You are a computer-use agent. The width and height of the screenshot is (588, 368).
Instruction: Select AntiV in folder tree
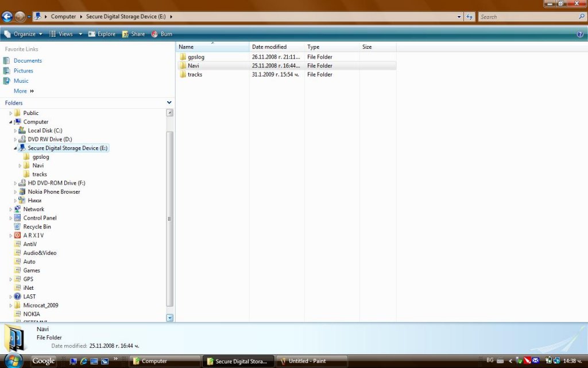(30, 244)
